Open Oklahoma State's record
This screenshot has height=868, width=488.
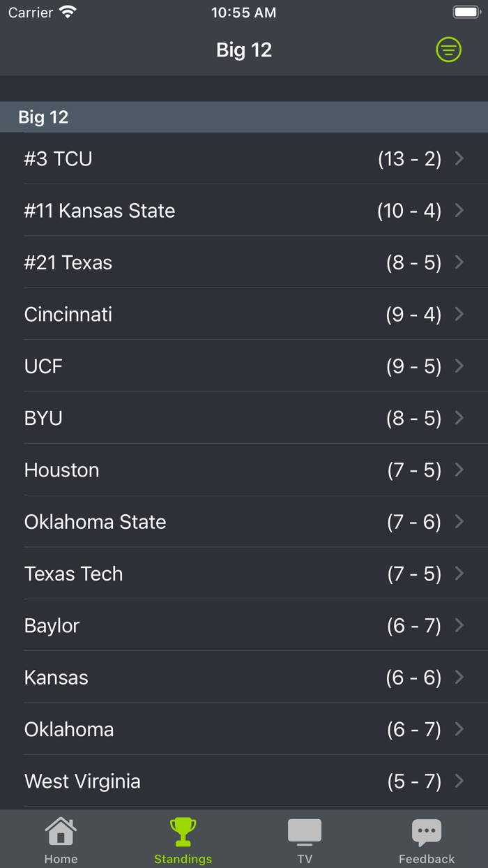pyautogui.click(x=244, y=521)
